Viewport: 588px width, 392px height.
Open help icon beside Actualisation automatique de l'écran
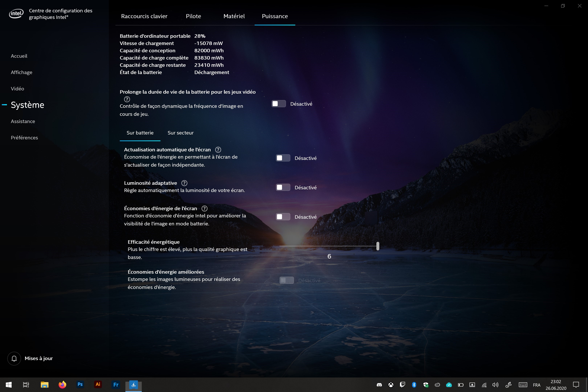click(218, 150)
